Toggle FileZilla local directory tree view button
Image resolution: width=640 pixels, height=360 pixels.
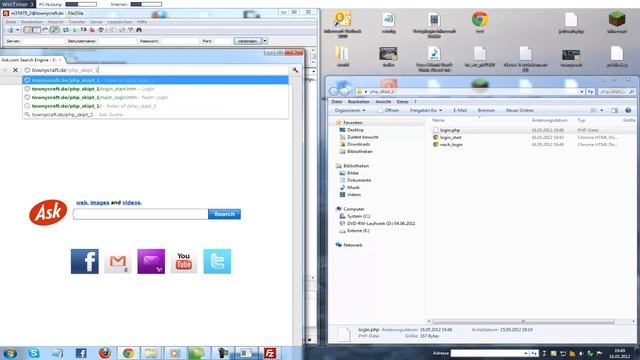click(x=36, y=30)
